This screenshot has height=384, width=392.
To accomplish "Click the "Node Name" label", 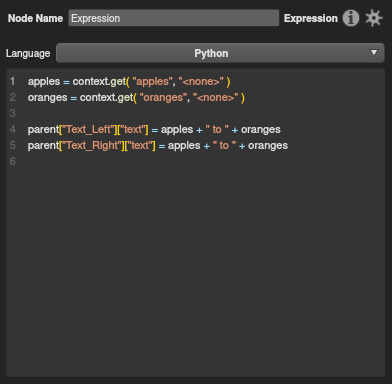I will click(35, 18).
